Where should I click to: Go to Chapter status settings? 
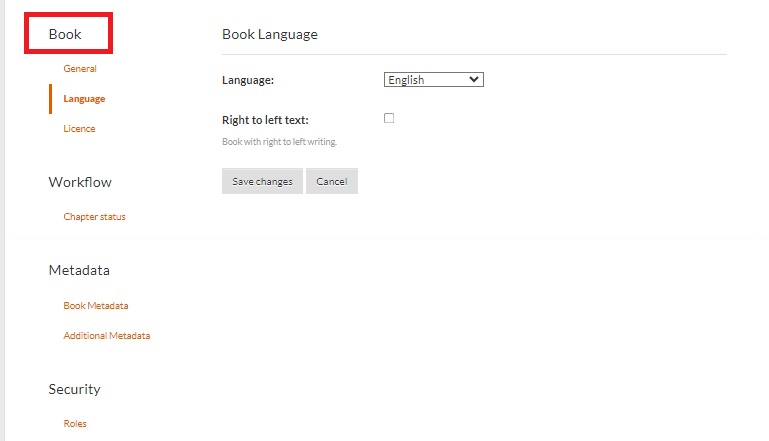(94, 217)
